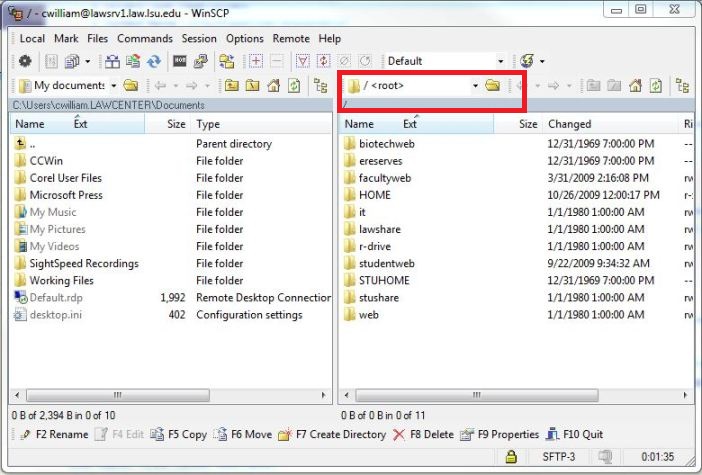This screenshot has width=702, height=475.
Task: Go to local home directory icon
Action: [273, 85]
